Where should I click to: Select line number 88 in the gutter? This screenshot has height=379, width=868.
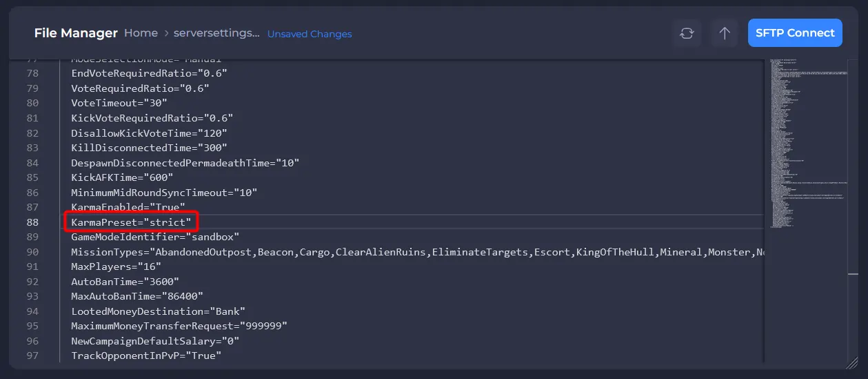[x=32, y=222]
